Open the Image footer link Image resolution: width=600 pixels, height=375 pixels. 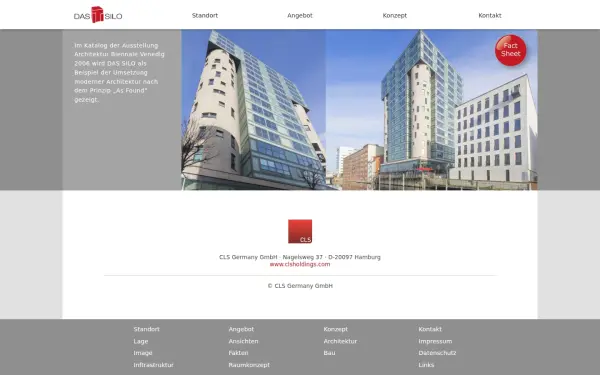(x=143, y=353)
